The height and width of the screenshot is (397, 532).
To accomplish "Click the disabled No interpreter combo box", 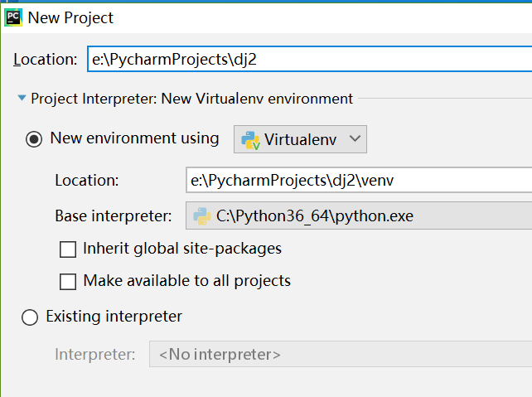I will click(341, 354).
